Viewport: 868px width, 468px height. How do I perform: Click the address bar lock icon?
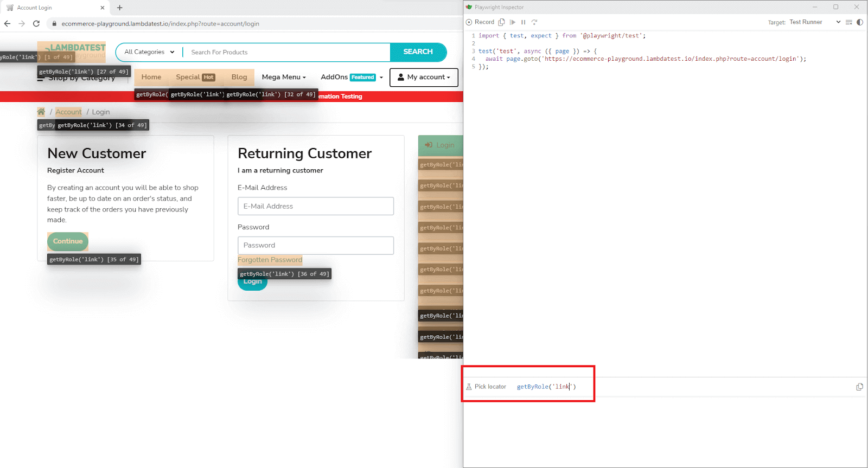[54, 24]
